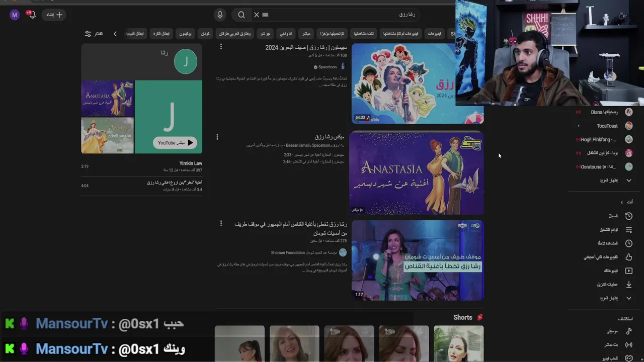The width and height of the screenshot is (644, 362).
Task: Open the Anastasia thumbnail in the رشا card
Action: tap(107, 98)
